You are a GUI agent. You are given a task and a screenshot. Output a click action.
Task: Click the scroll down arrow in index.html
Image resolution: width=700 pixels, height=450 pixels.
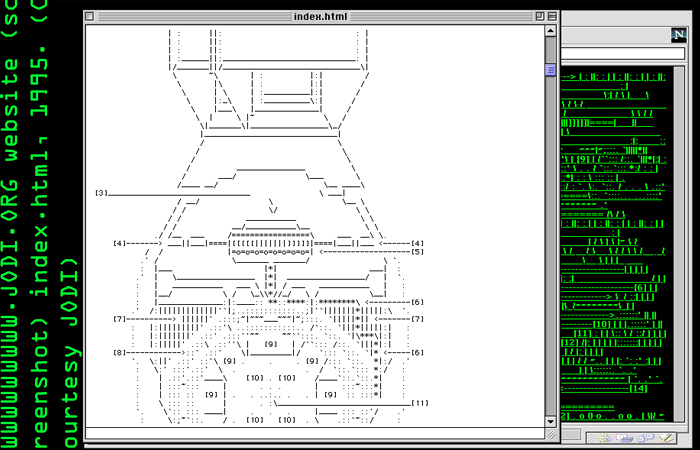point(550,421)
